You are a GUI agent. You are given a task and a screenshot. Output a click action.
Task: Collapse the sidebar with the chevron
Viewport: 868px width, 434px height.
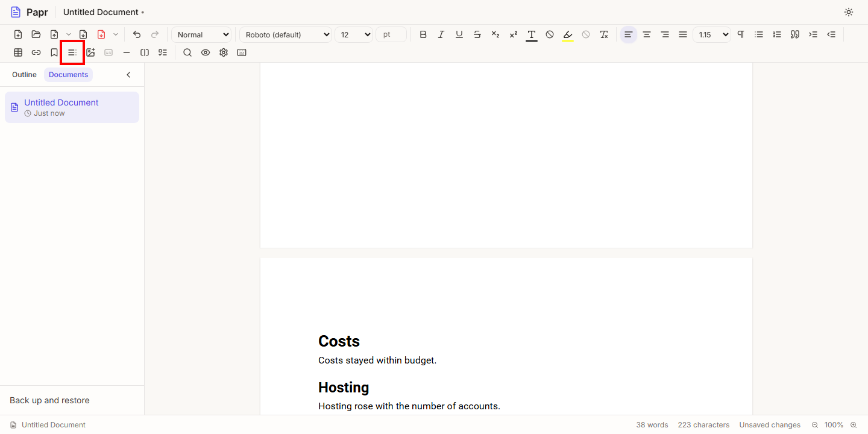coord(128,75)
